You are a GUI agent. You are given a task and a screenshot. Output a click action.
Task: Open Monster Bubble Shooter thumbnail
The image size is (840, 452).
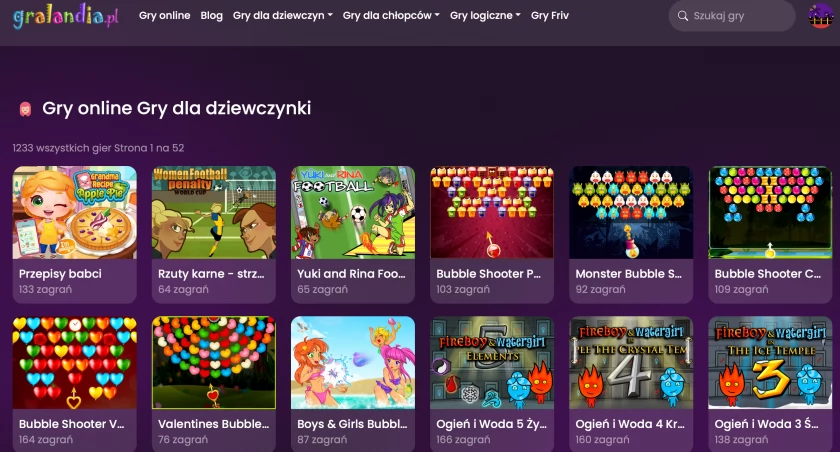631,213
